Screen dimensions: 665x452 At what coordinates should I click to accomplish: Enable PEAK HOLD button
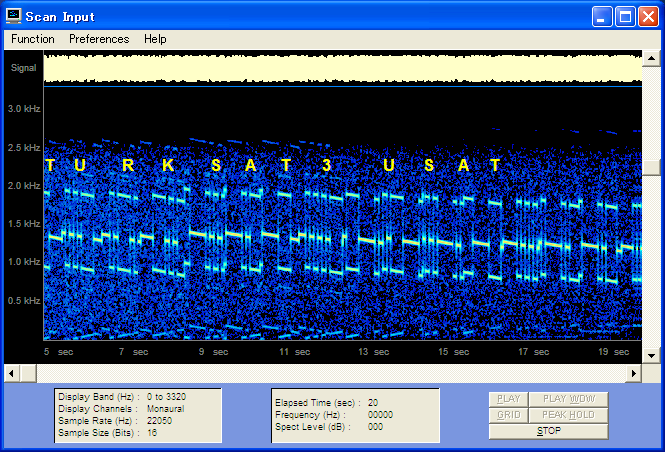coord(569,415)
